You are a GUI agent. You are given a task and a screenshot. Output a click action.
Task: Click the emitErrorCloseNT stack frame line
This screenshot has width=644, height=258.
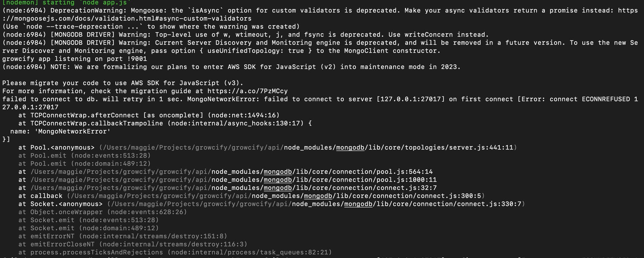click(133, 244)
